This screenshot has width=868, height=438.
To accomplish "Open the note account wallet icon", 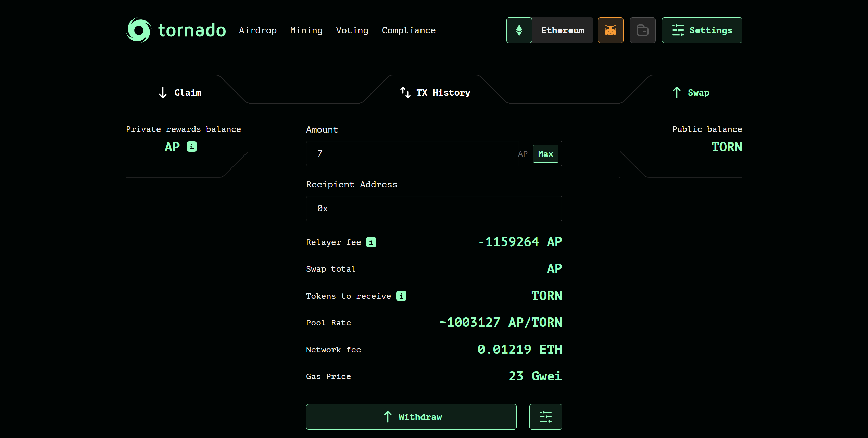I will coord(642,30).
